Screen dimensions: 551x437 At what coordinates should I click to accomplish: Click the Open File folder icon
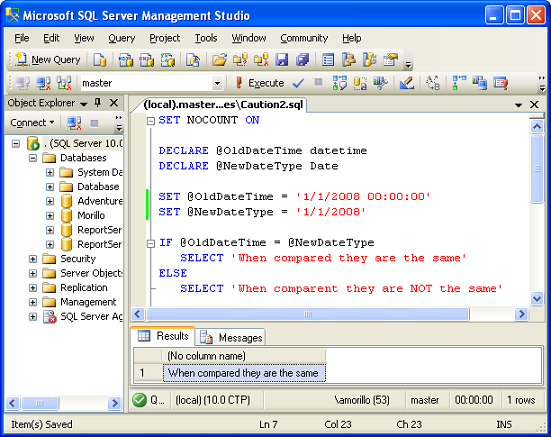pos(219,60)
